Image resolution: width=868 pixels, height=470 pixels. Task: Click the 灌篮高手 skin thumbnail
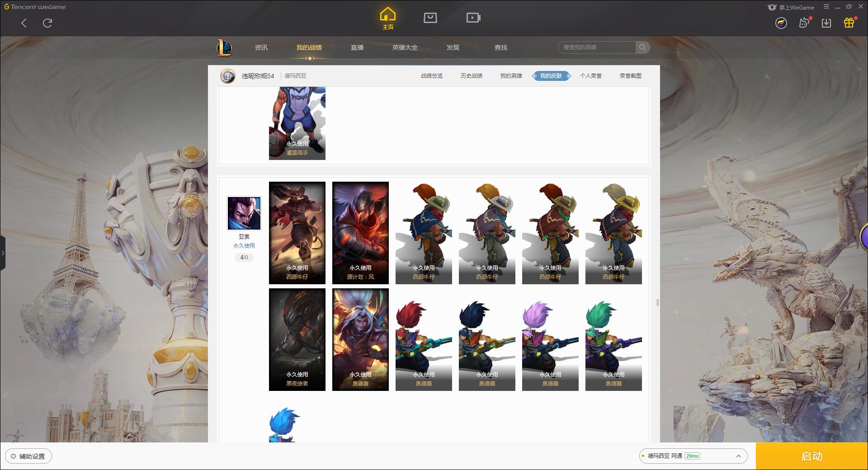(x=297, y=123)
